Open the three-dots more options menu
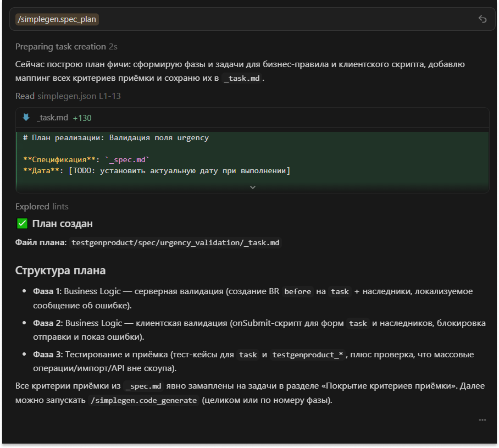 point(482,420)
